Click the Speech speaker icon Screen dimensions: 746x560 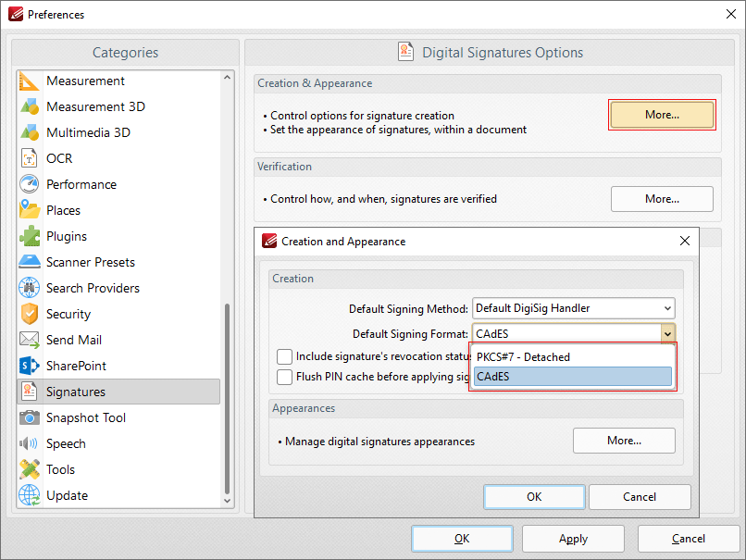[29, 444]
